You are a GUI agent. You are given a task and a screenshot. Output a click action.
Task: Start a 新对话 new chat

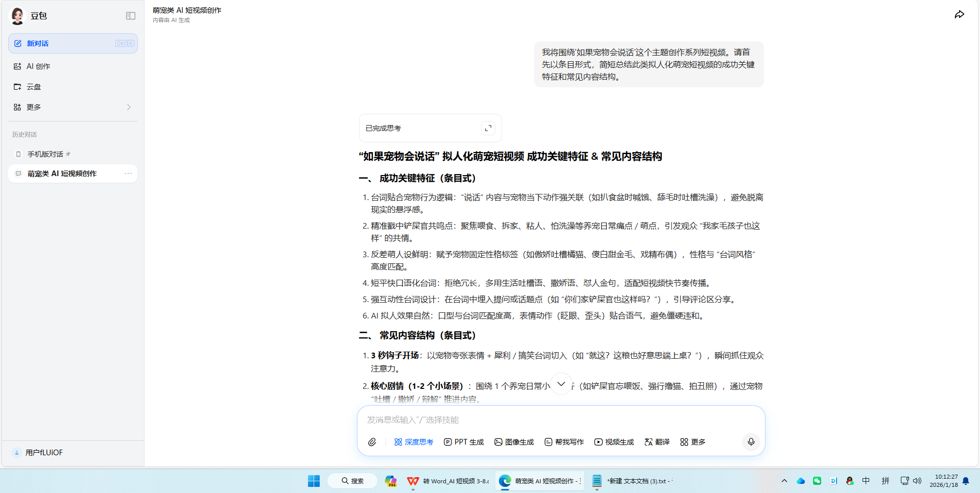point(38,43)
